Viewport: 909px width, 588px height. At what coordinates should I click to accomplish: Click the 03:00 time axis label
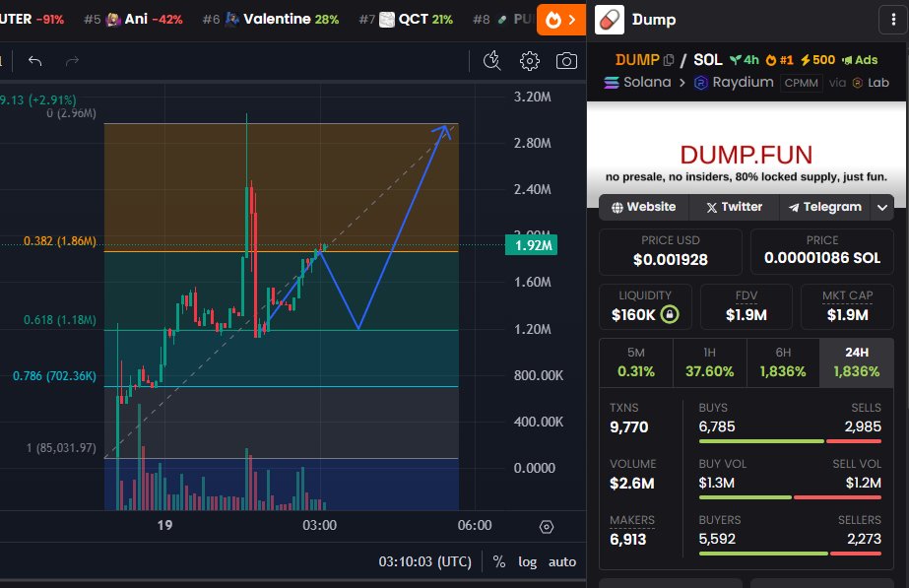pyautogui.click(x=319, y=525)
